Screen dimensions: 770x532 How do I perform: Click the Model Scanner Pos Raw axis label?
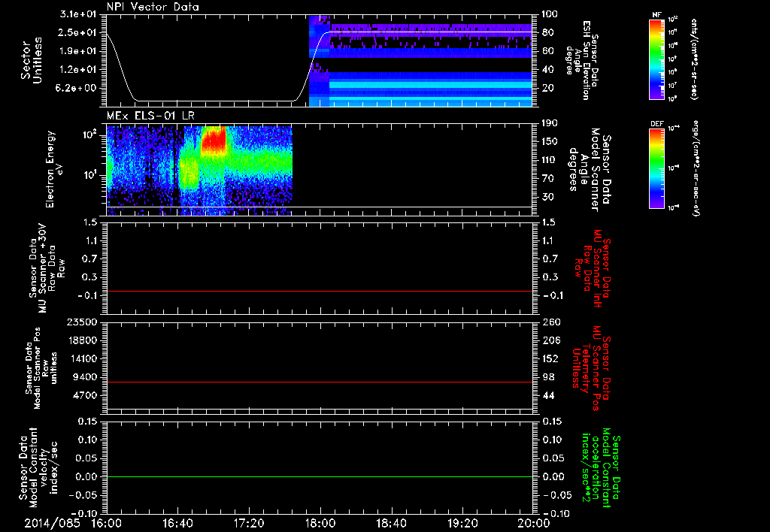[41, 368]
